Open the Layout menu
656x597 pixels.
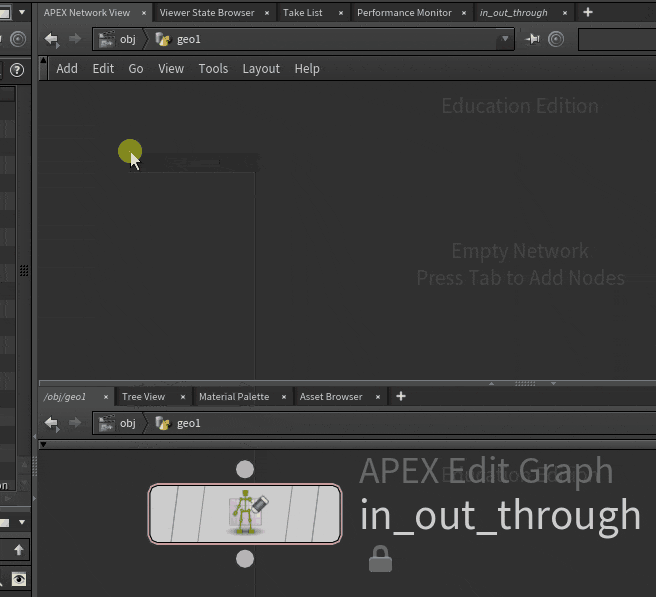pyautogui.click(x=261, y=69)
